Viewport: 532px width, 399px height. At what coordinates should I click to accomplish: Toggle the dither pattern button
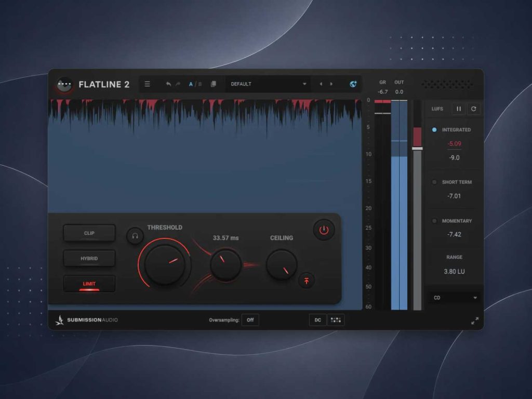336,320
